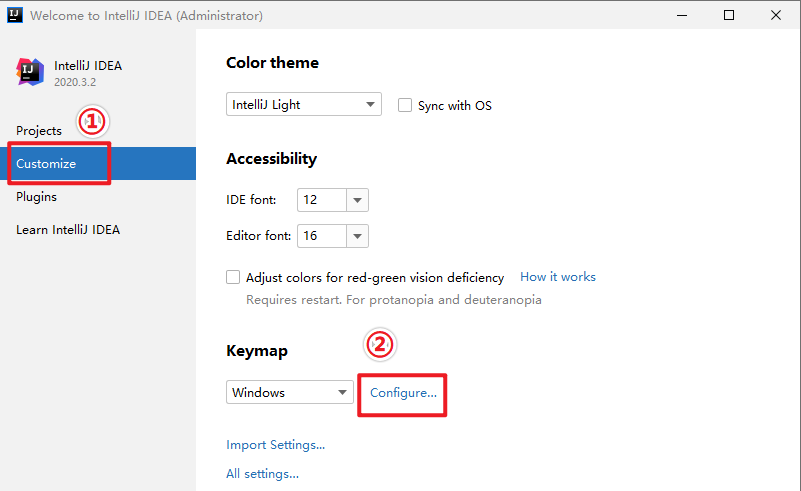Open the Editor font size dropdown arrow
Image resolution: width=801 pixels, height=491 pixels.
coord(358,236)
